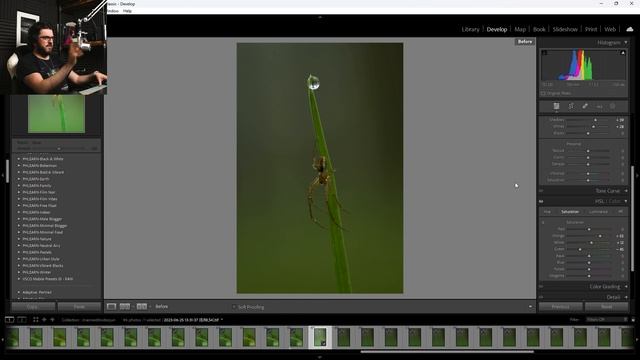Switch to Loupe view in toolbar
Screen dimensions: 640x360
(x=111, y=307)
